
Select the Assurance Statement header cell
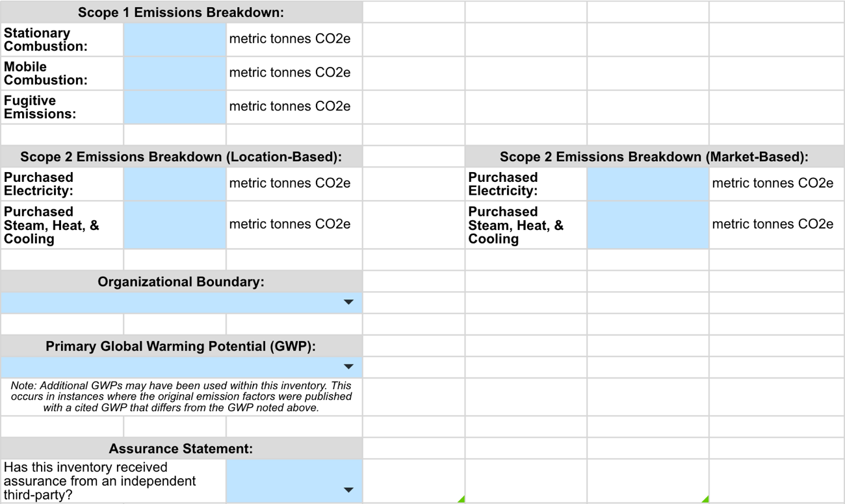click(181, 448)
